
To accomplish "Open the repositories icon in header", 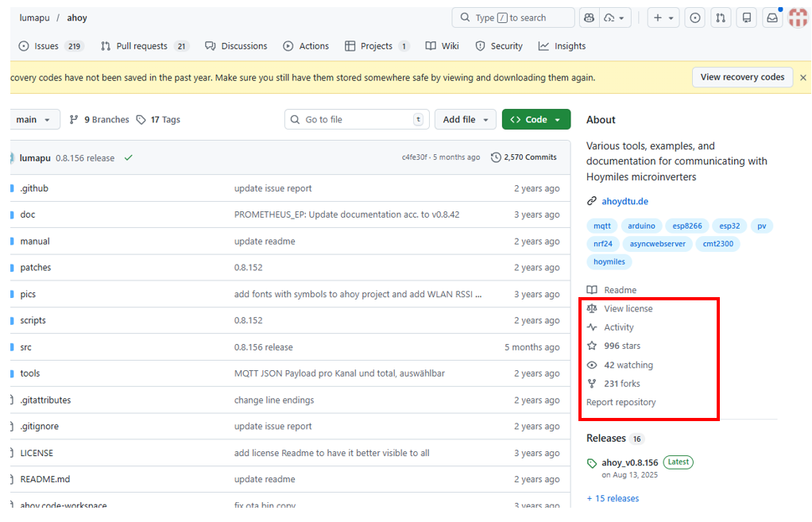I will [746, 17].
